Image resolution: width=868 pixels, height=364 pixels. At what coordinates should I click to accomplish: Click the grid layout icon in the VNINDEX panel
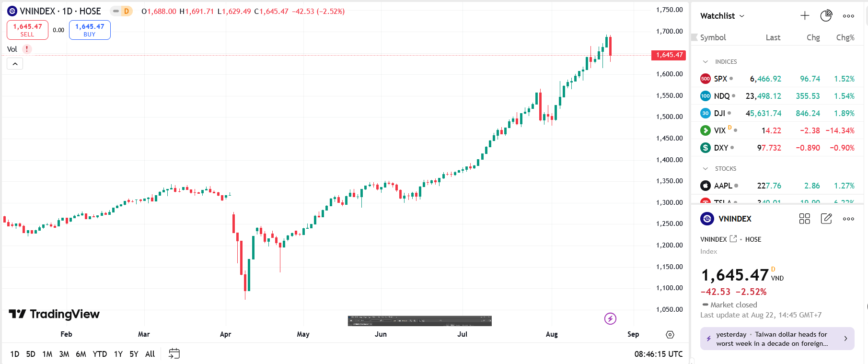pyautogui.click(x=805, y=219)
